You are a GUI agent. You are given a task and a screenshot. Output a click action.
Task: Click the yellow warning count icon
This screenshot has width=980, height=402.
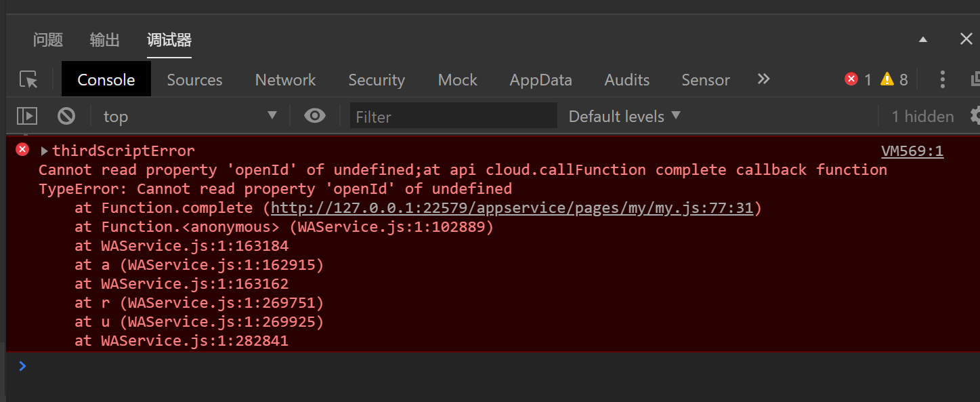coord(887,79)
